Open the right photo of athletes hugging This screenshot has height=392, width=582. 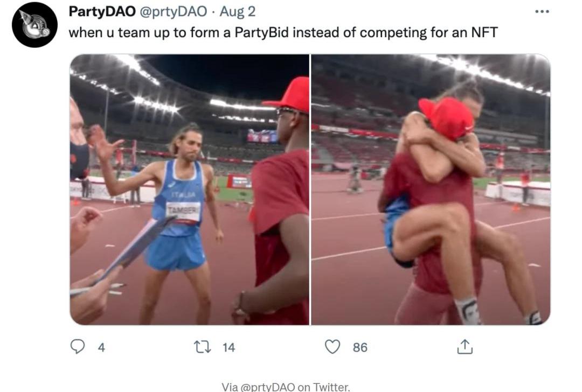pyautogui.click(x=431, y=190)
